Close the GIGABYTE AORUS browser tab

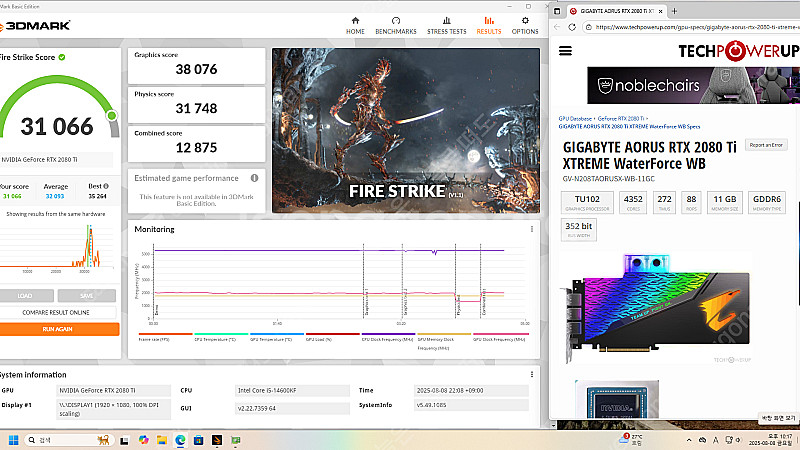point(660,11)
